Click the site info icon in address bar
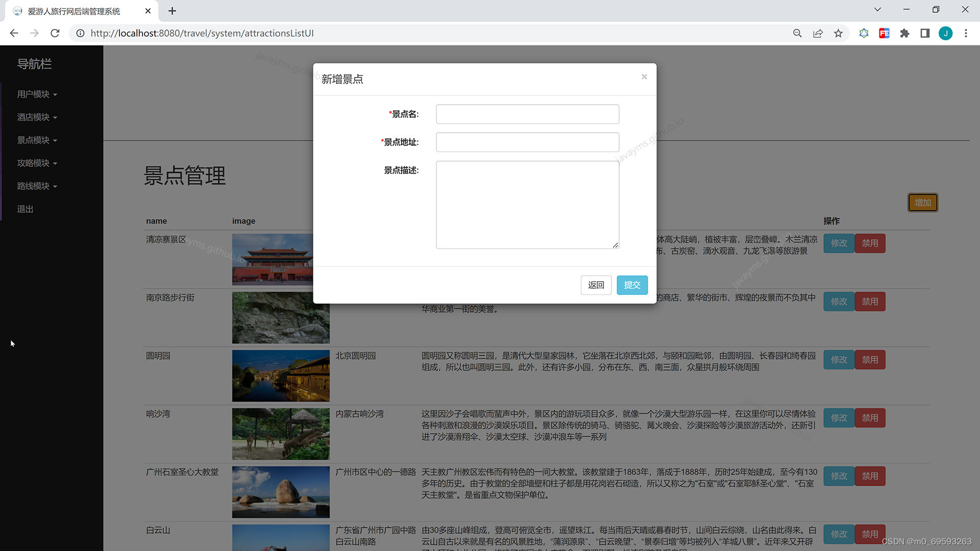This screenshot has width=980, height=551. 80,33
